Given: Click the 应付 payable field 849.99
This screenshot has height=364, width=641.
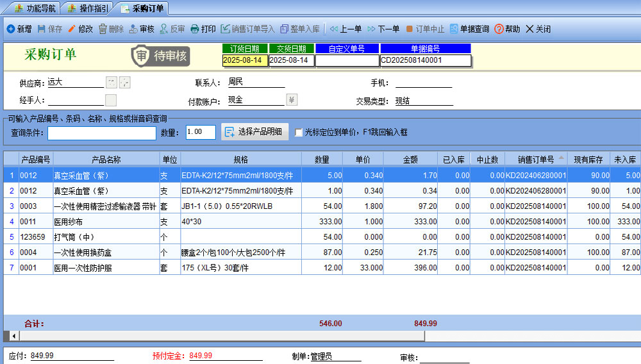Looking at the screenshot, I should [72, 356].
